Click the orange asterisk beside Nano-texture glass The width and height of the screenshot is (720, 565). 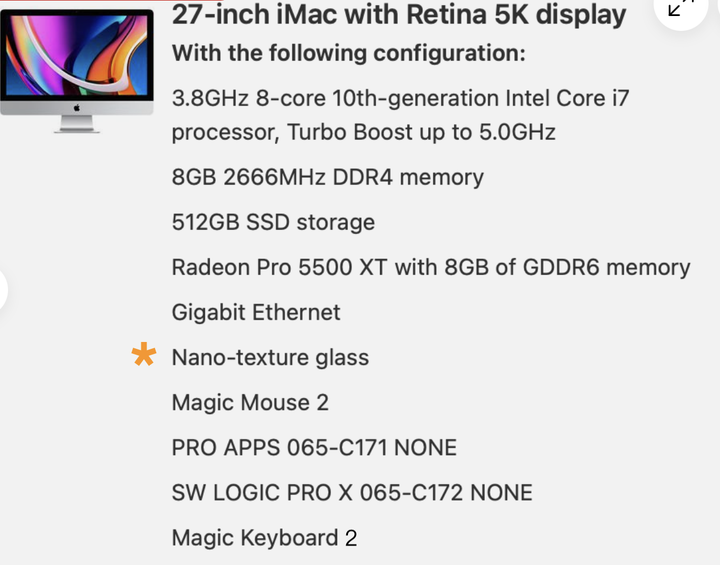coord(144,355)
